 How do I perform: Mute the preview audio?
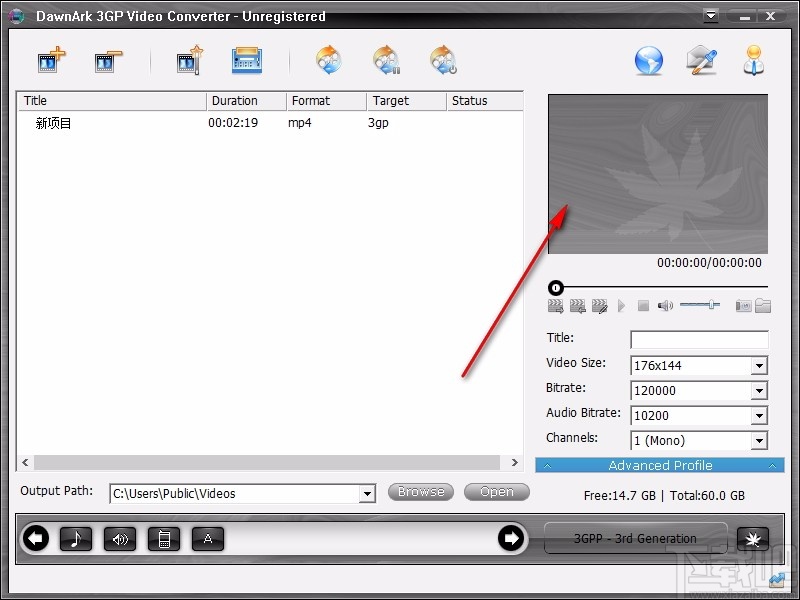coord(666,305)
